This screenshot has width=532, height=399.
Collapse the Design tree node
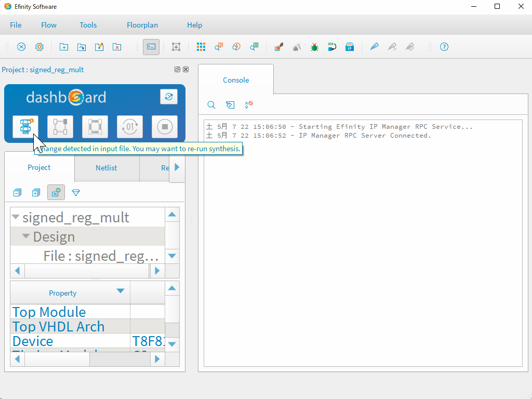point(26,236)
